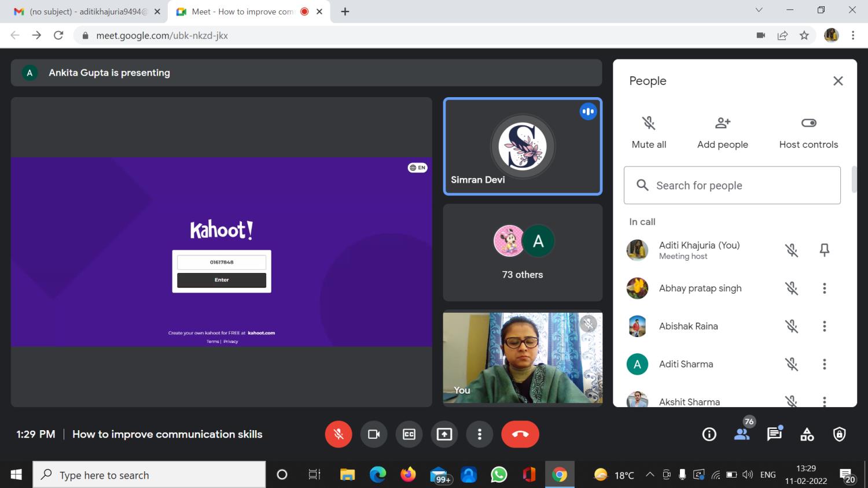The width and height of the screenshot is (868, 488).
Task: Select the Simran Devi video tile
Action: [523, 146]
